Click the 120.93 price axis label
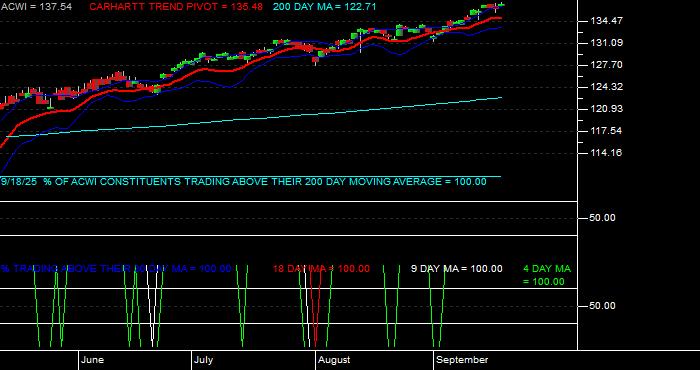Image resolution: width=700 pixels, height=370 pixels. tap(607, 109)
